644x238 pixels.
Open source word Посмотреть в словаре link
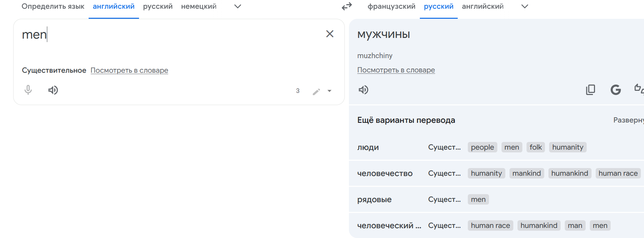pyautogui.click(x=129, y=70)
